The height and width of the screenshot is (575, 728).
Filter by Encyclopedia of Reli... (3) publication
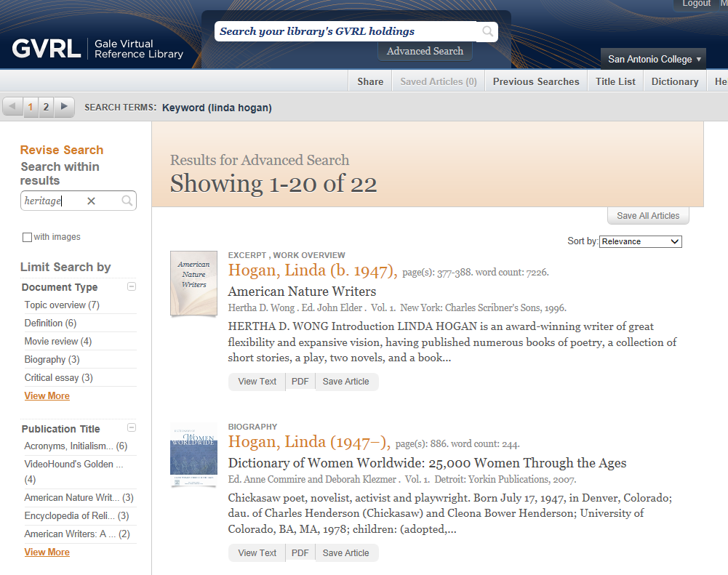click(76, 515)
